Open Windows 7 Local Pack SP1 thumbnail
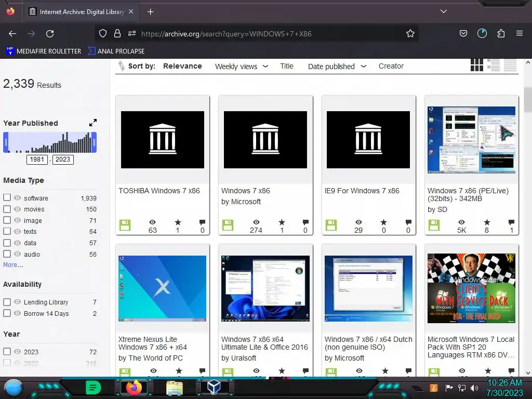 (471, 288)
